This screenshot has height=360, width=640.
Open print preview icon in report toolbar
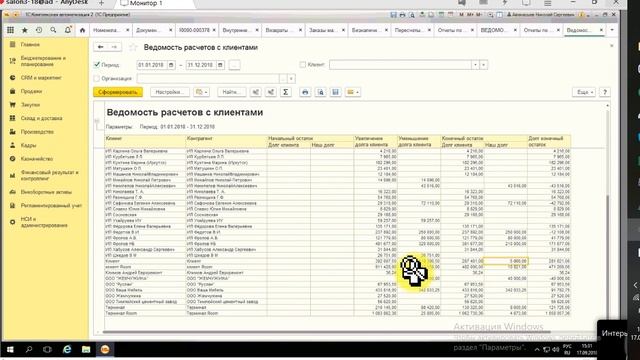click(x=320, y=92)
